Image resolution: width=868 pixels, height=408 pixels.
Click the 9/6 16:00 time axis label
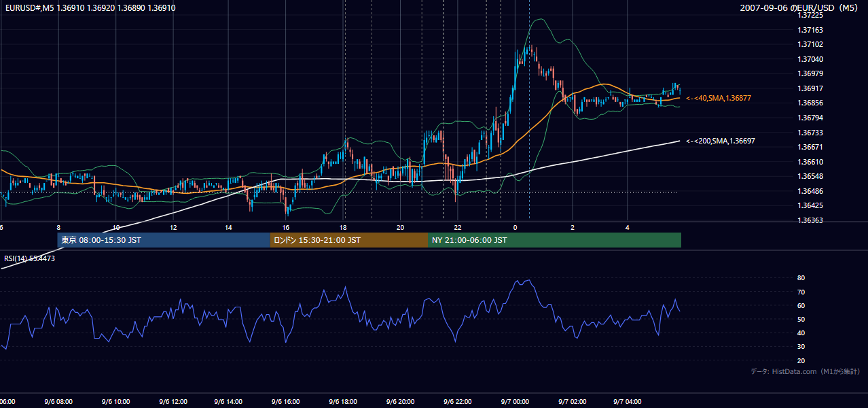285,402
